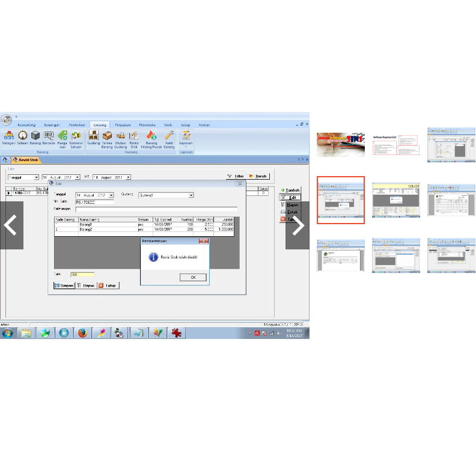The image size is (476, 476).
Task: Open Firefox from taskbar
Action: tap(82, 333)
